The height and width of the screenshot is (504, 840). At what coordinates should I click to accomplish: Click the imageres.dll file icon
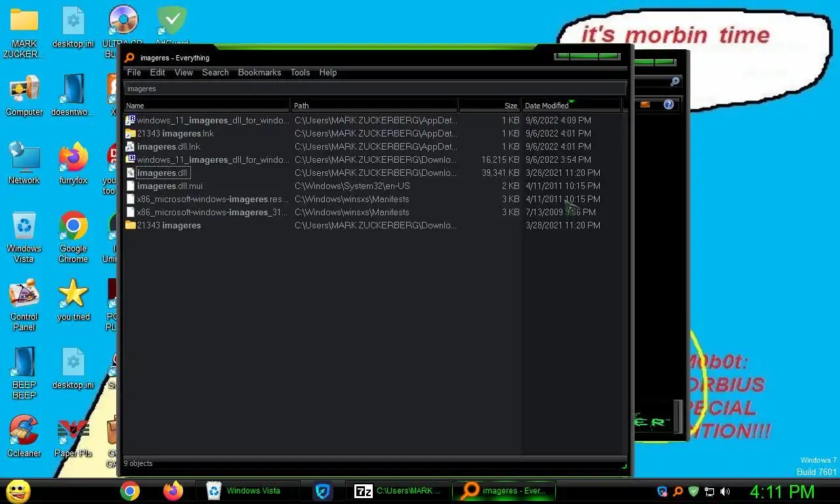(x=130, y=173)
